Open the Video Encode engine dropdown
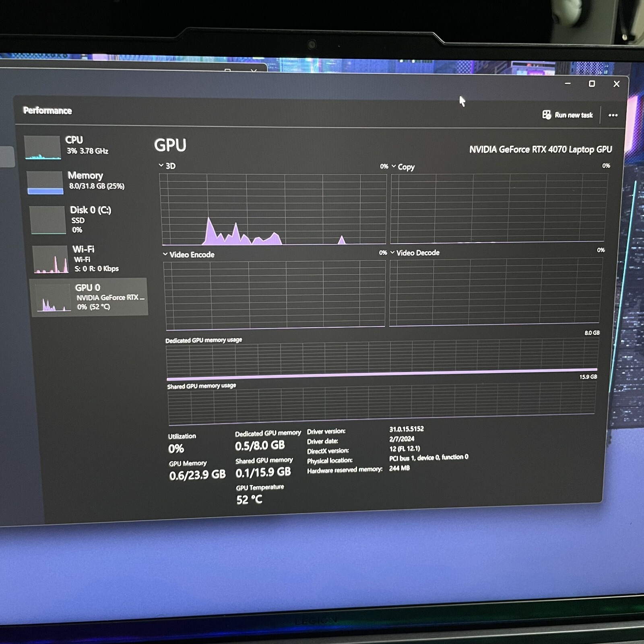 (165, 254)
